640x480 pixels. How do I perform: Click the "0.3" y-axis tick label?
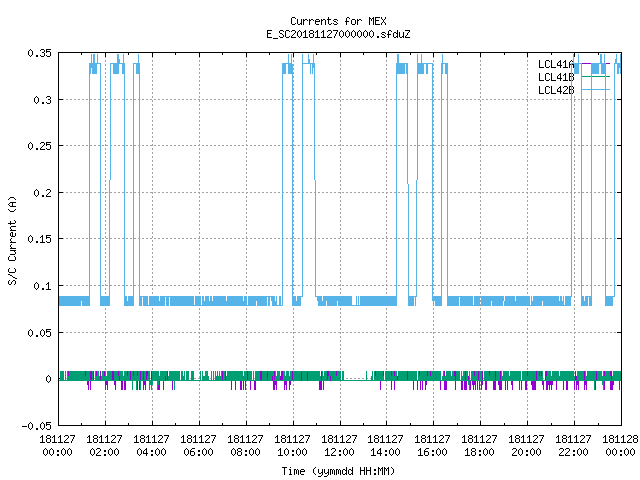pyautogui.click(x=43, y=100)
